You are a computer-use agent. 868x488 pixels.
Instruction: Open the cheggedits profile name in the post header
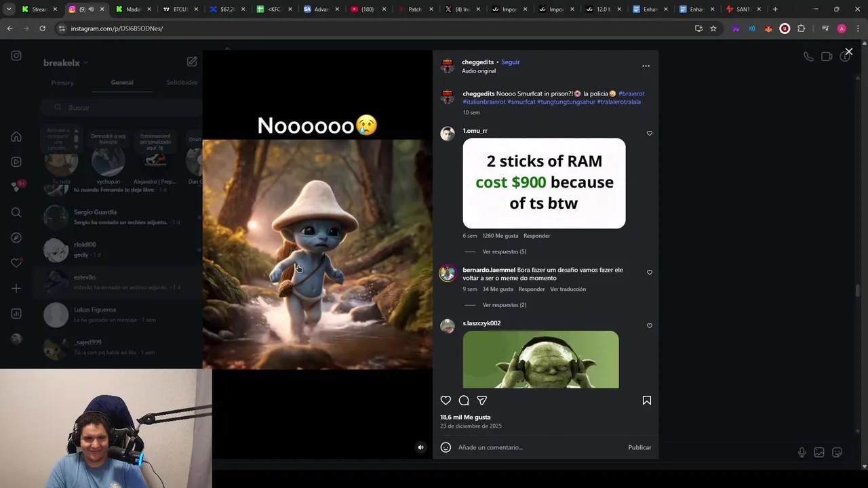coord(477,62)
